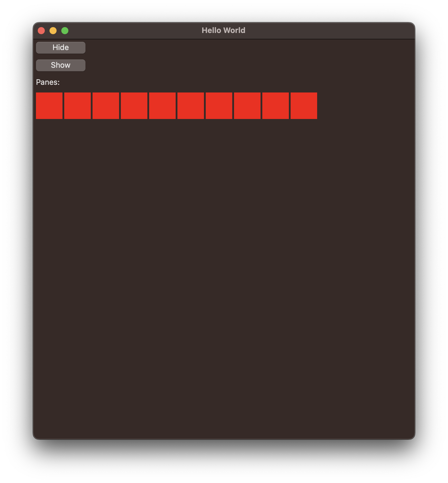Select the fifth red pane
Screen dimensions: 448x483
(x=162, y=106)
